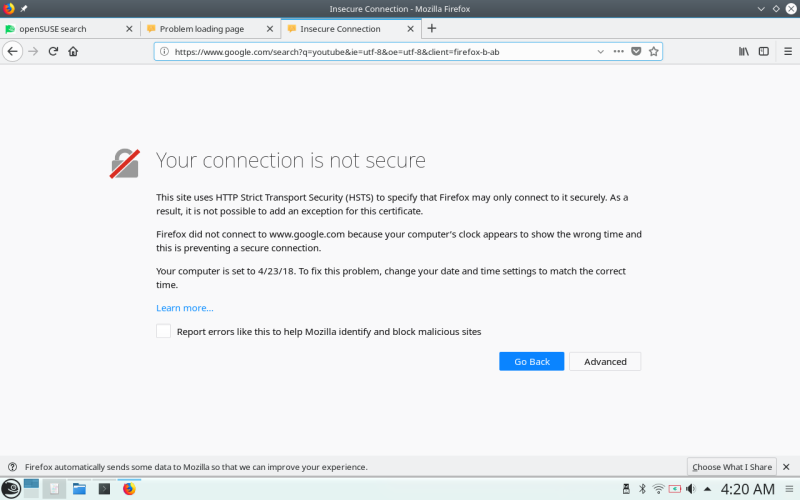Screen dimensions: 800x500
Task: Launch Firefox from the taskbar
Action: (129, 489)
